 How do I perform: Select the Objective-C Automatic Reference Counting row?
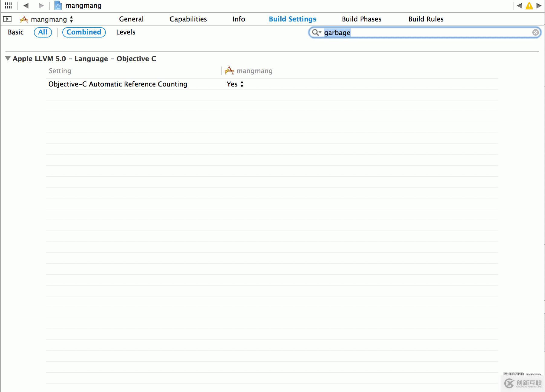pos(272,84)
